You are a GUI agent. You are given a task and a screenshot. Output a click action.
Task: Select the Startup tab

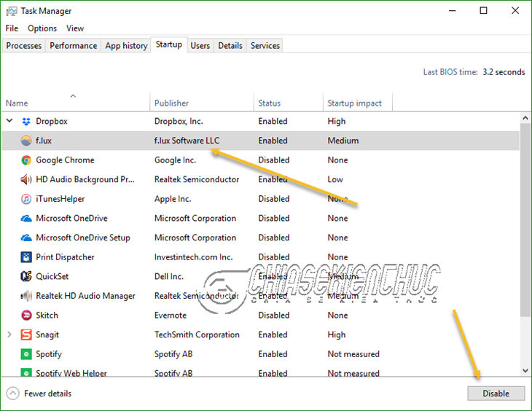tap(168, 44)
